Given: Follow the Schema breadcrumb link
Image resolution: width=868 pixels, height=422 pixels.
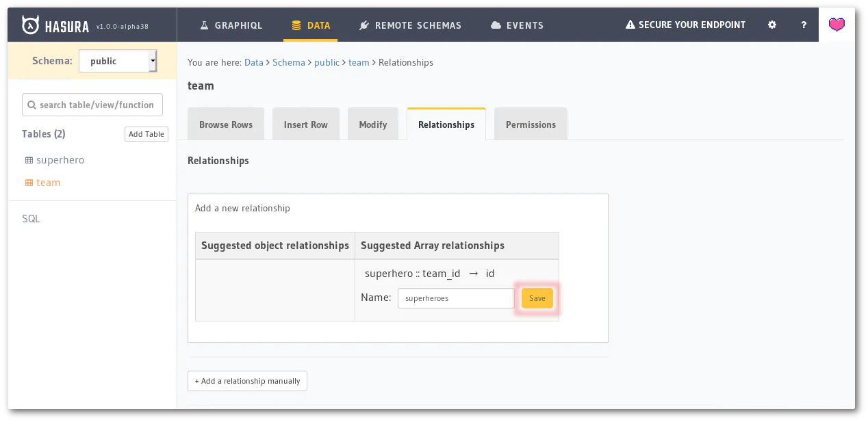Looking at the screenshot, I should [289, 62].
